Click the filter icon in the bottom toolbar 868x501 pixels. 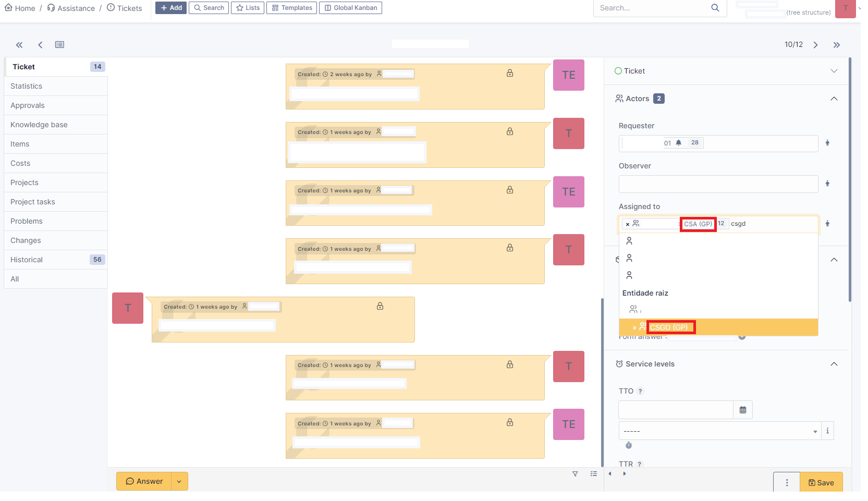575,474
